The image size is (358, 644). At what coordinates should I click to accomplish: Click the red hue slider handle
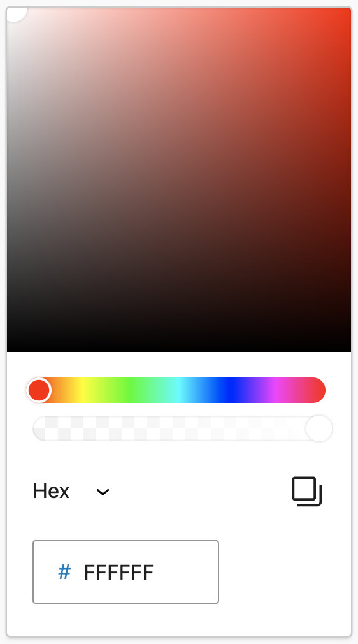pos(39,390)
